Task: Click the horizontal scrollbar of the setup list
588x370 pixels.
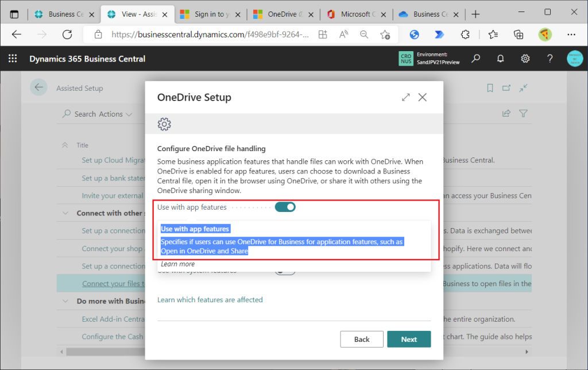Action: pyautogui.click(x=106, y=352)
